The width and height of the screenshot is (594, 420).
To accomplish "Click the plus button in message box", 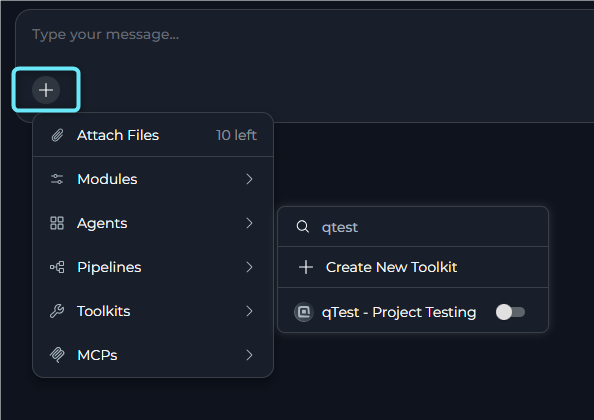I will coord(46,90).
